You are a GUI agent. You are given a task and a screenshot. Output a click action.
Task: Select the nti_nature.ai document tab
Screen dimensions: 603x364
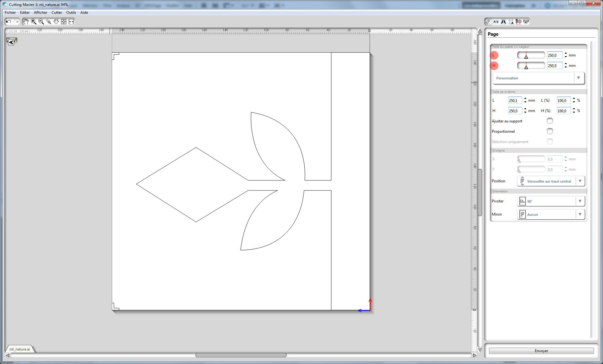pyautogui.click(x=19, y=349)
